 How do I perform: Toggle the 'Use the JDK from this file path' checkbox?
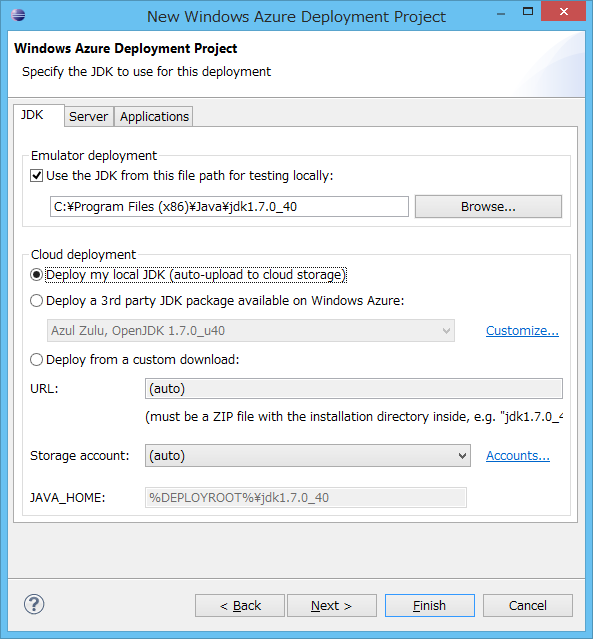37,176
